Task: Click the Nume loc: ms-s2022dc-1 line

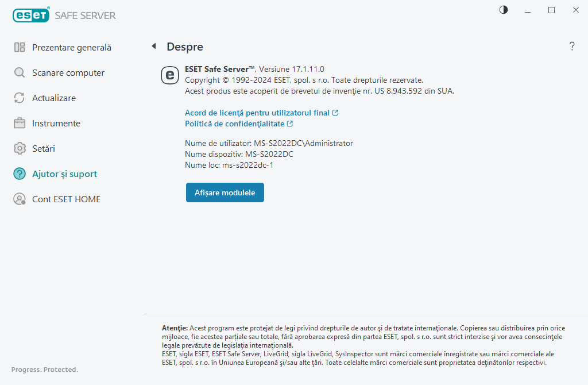Action: click(229, 165)
